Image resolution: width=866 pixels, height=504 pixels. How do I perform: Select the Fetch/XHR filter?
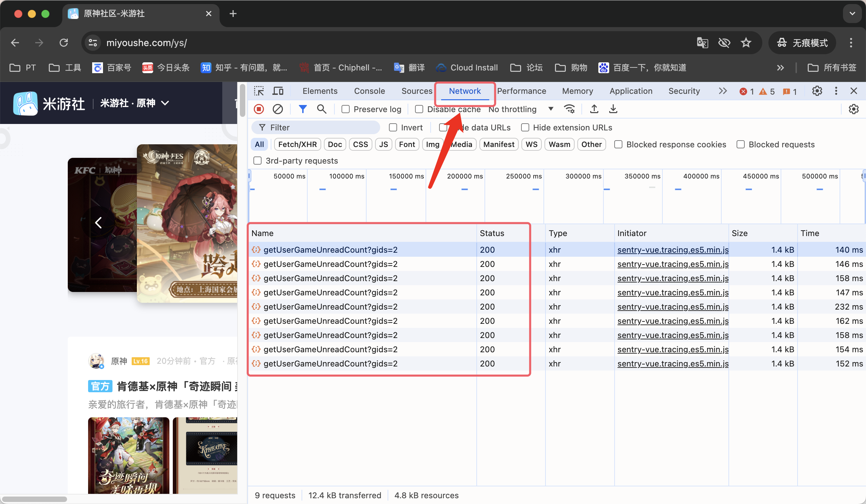(x=297, y=144)
